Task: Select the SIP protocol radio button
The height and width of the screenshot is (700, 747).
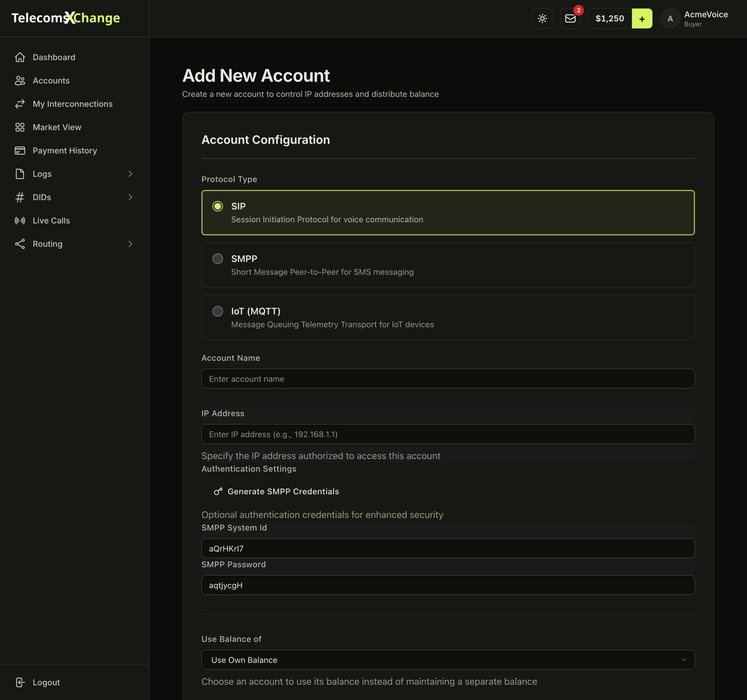Action: 218,206
